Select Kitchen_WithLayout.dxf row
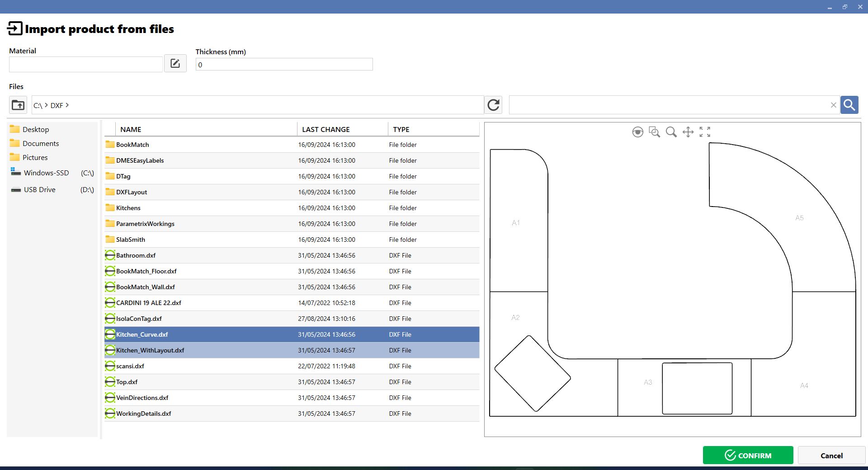 click(x=292, y=350)
